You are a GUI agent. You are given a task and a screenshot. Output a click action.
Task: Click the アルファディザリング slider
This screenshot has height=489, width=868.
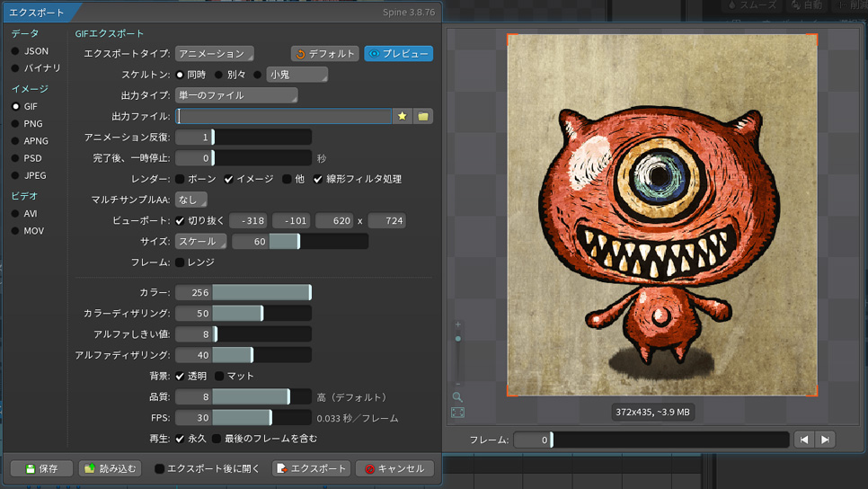244,355
